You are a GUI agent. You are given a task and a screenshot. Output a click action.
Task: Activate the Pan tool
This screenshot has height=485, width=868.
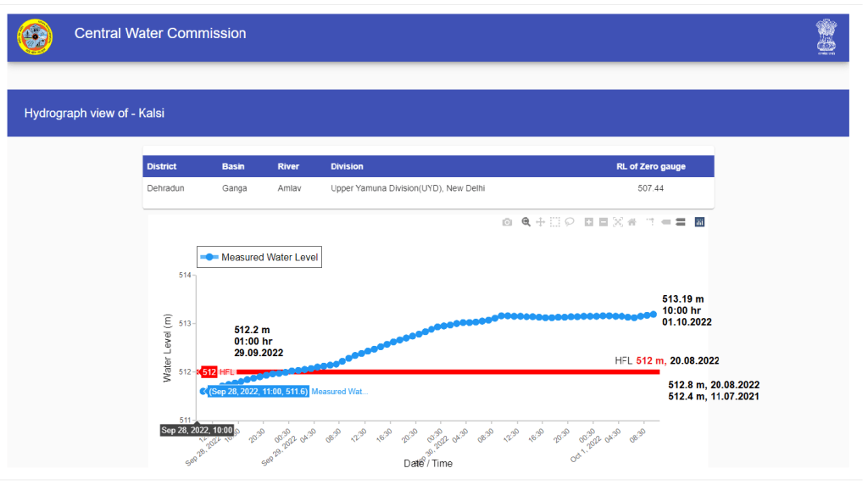[541, 222]
